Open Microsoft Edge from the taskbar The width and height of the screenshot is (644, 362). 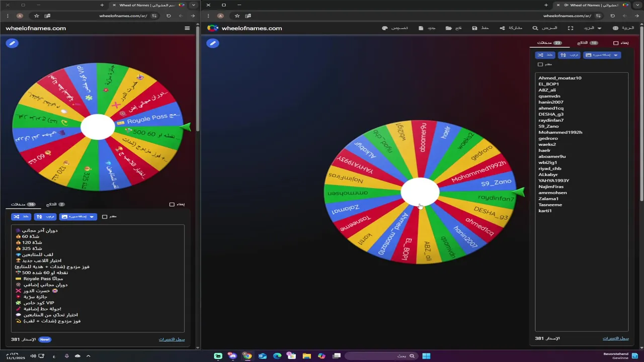tap(277, 356)
